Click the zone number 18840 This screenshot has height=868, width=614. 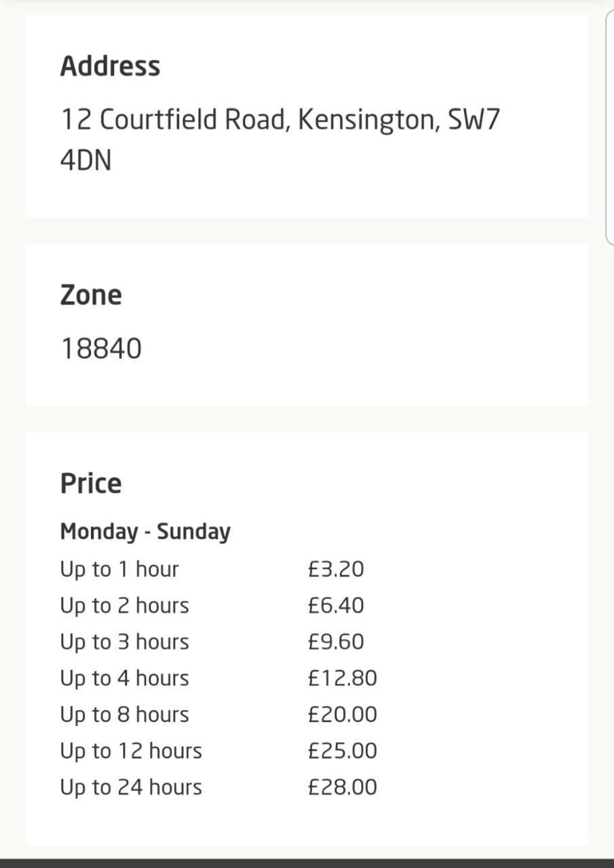click(101, 349)
